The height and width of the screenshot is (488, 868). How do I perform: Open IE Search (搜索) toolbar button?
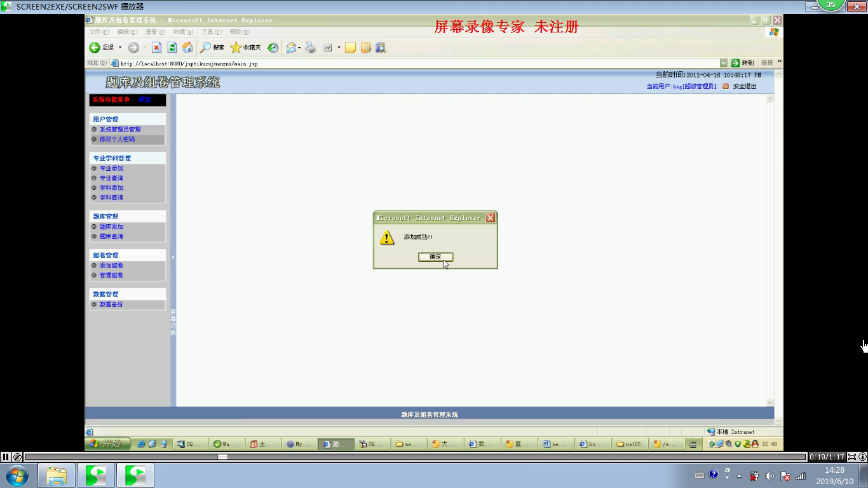[x=212, y=48]
